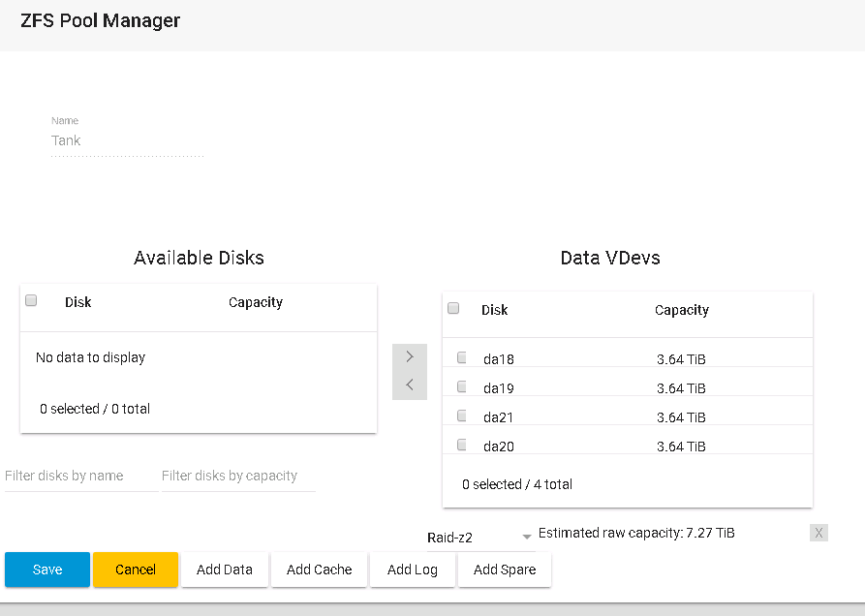This screenshot has height=616, width=865.
Task: Cancel the pool creation
Action: click(x=136, y=570)
